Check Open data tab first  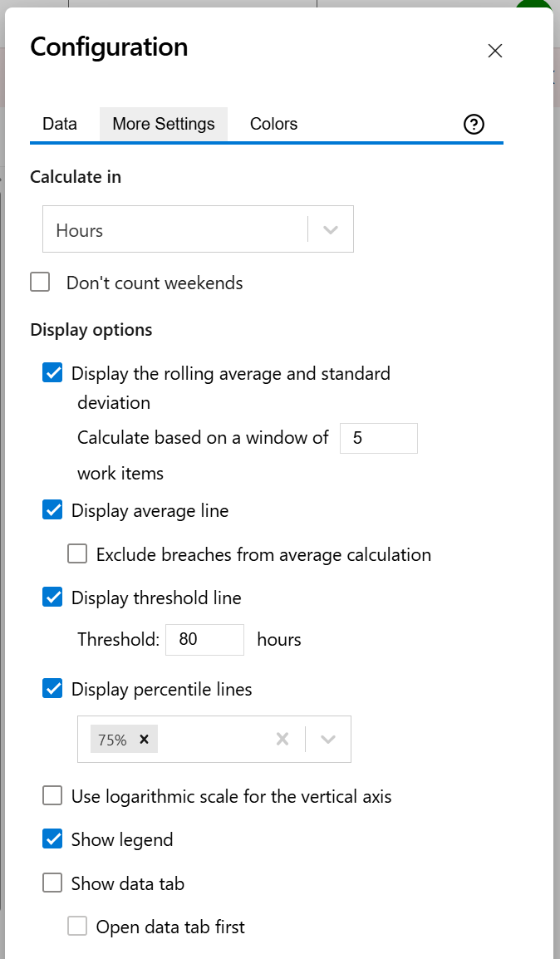click(77, 926)
